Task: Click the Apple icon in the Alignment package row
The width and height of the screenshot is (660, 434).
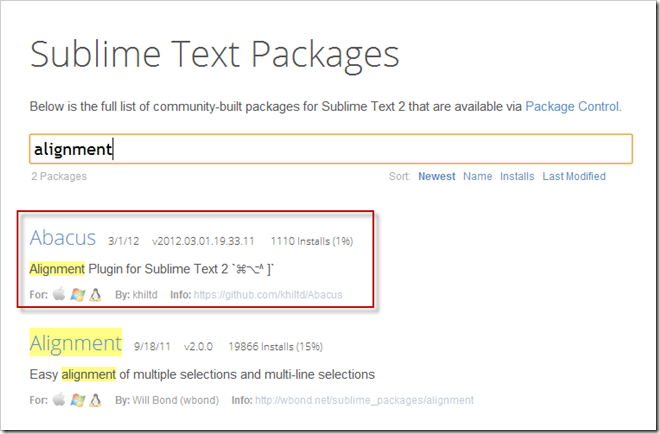Action: (x=57, y=400)
